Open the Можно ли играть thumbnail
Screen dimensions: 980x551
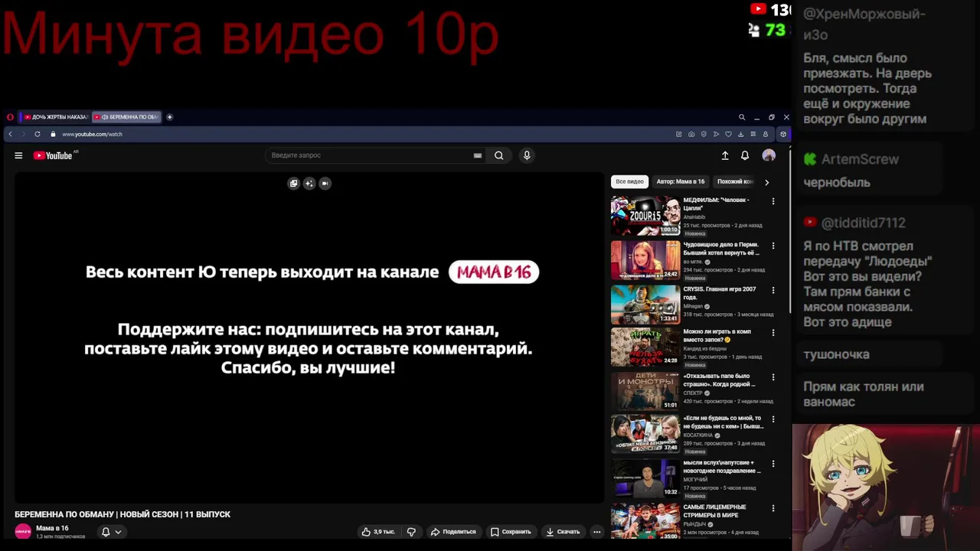click(645, 347)
